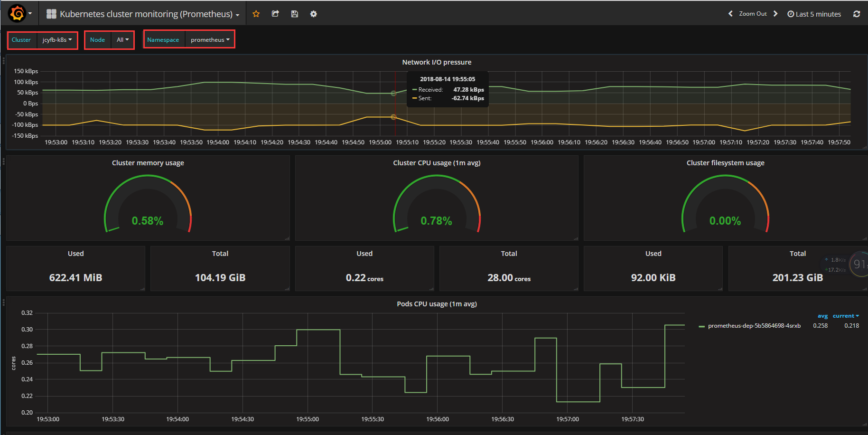Click the Node variable label
Viewport: 868px width, 435px height.
click(x=98, y=40)
